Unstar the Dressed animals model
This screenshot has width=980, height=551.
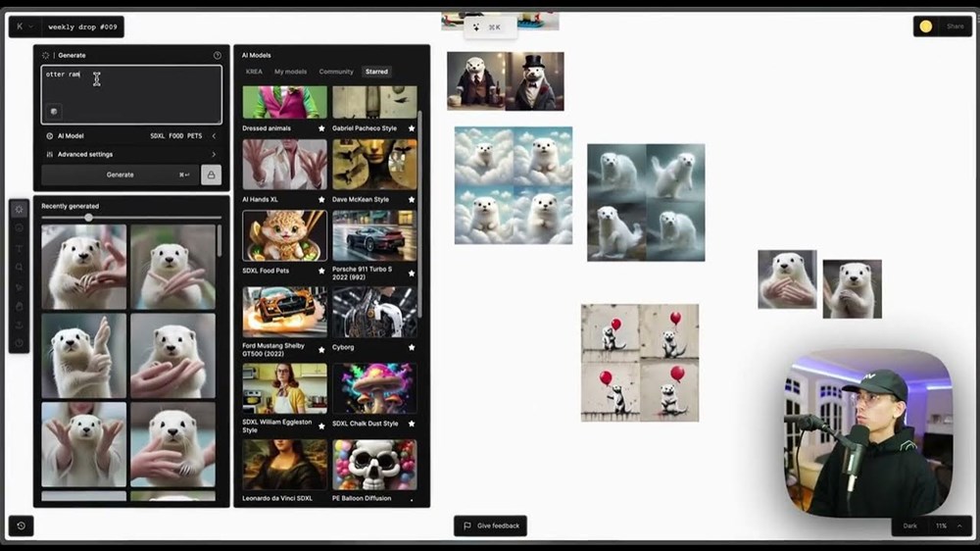click(x=321, y=128)
